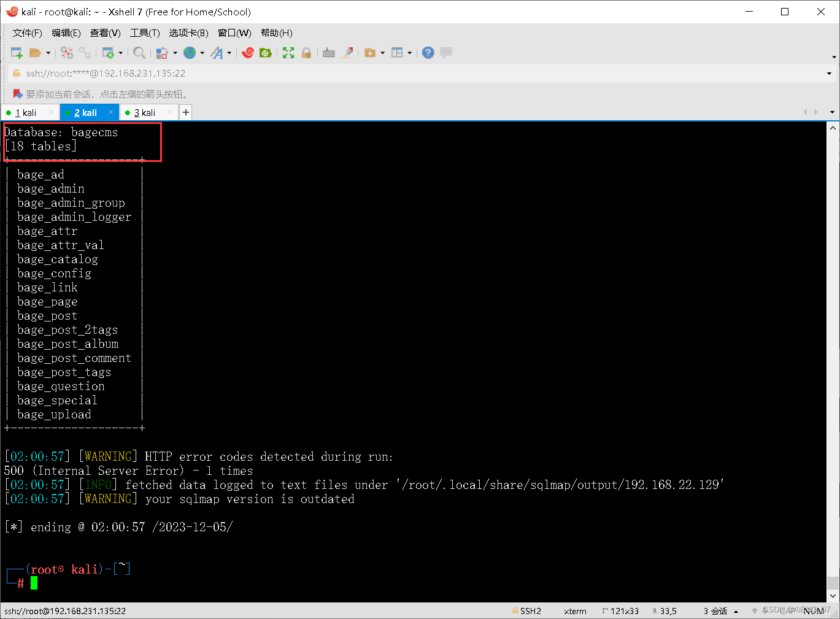Screen dimensions: 840x619
Task: Click the terminal scrollbar up arrow
Action: pos(833,128)
